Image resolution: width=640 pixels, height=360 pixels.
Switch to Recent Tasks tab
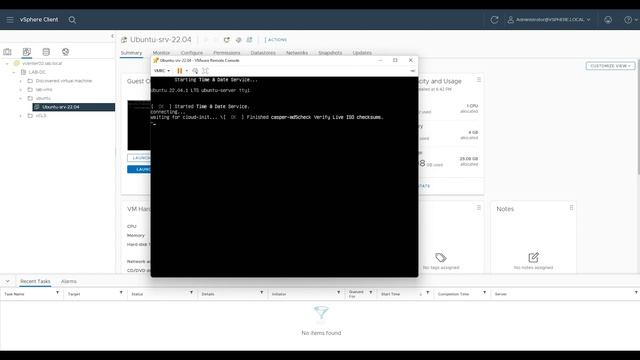point(35,281)
